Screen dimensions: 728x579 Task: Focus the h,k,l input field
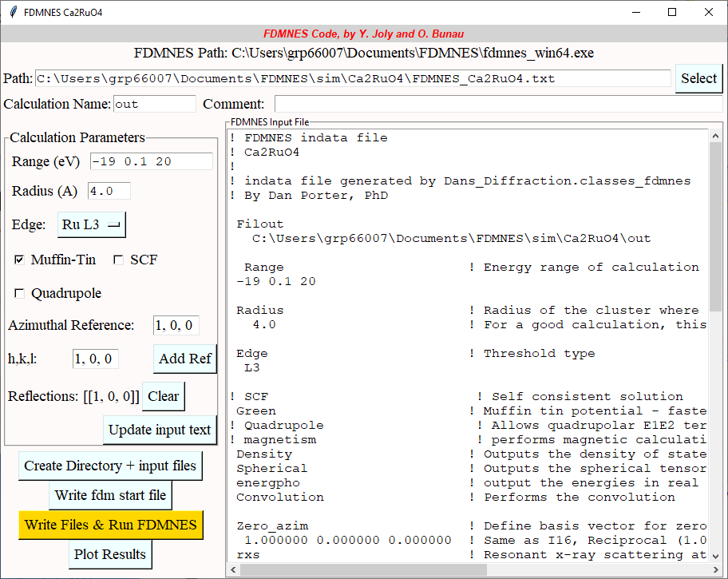95,359
